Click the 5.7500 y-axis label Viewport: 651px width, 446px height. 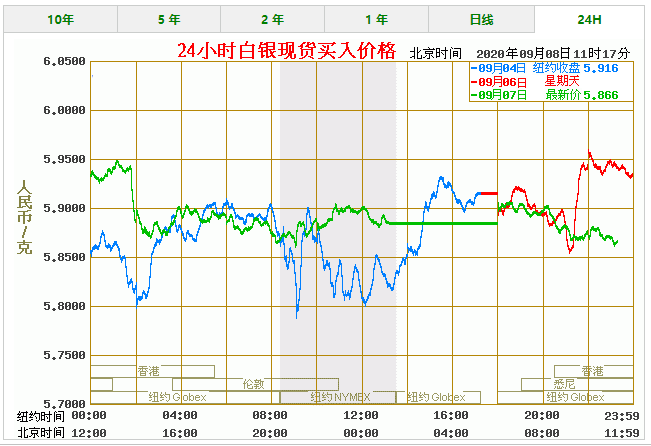tap(64, 355)
